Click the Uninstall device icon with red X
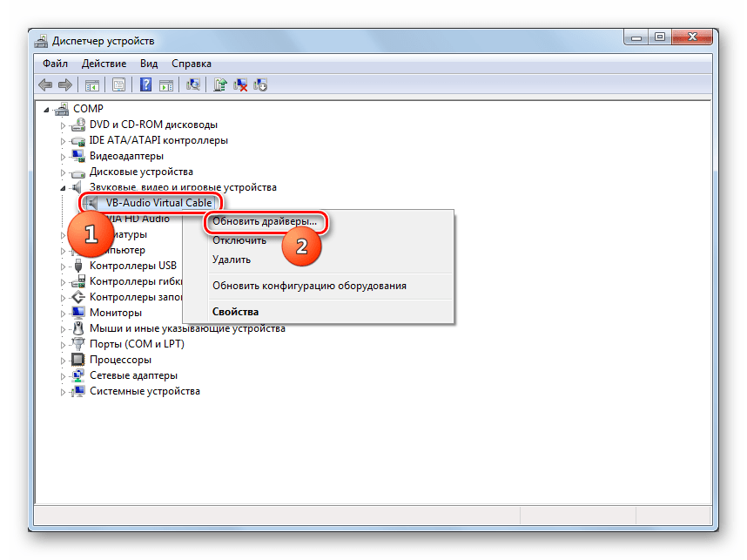The image size is (747, 560). (x=241, y=84)
